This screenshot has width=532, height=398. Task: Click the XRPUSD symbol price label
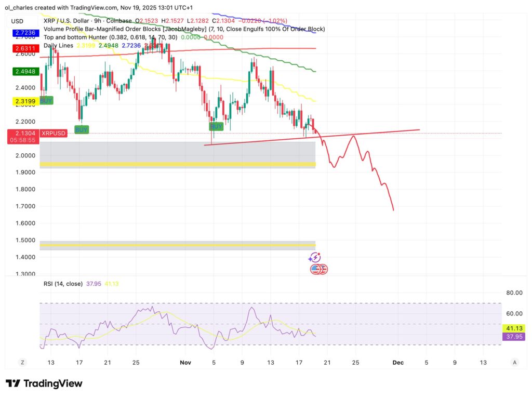pyautogui.click(x=54, y=134)
